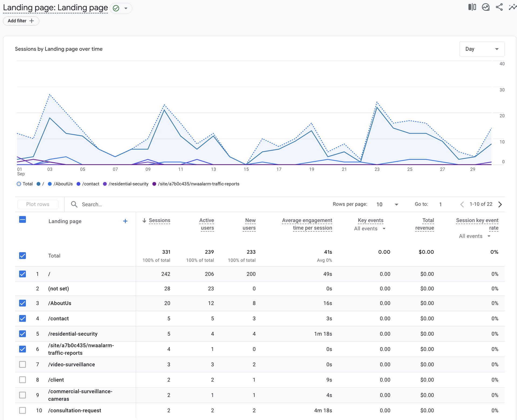Share this report via share icon

[x=499, y=7]
